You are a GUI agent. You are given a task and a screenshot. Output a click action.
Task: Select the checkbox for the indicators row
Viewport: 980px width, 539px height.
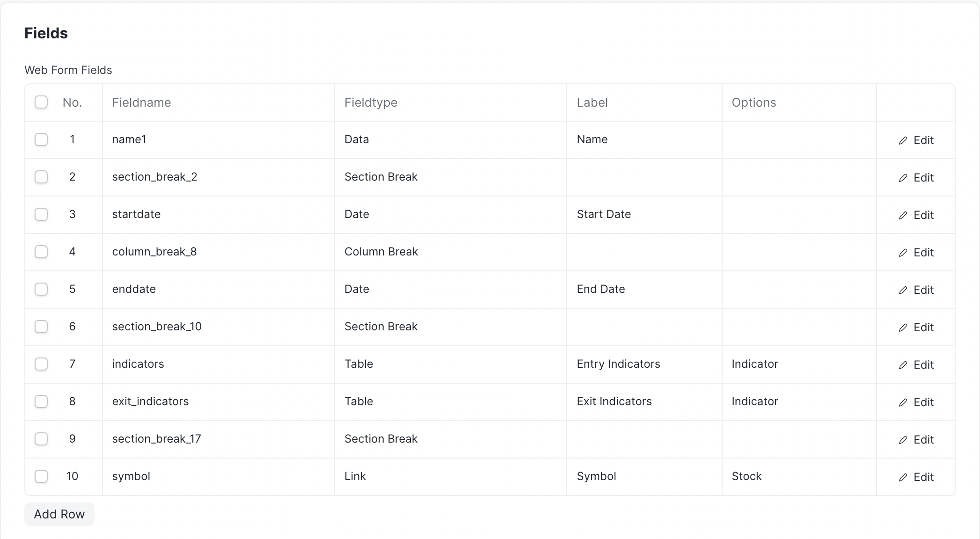41,364
